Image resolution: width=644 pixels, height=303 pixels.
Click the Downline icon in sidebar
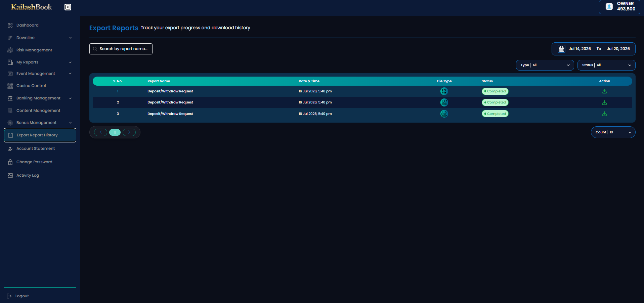(x=10, y=38)
